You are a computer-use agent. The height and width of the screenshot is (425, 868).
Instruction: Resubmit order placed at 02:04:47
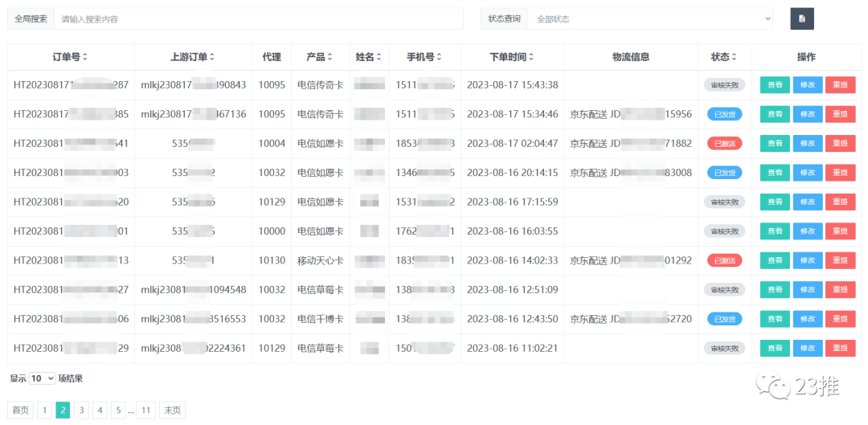tap(841, 144)
